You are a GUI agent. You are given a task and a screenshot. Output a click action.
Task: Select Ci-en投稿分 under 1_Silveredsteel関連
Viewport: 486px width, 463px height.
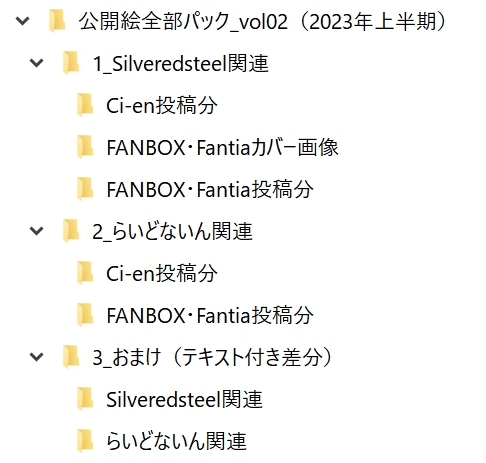(x=162, y=105)
